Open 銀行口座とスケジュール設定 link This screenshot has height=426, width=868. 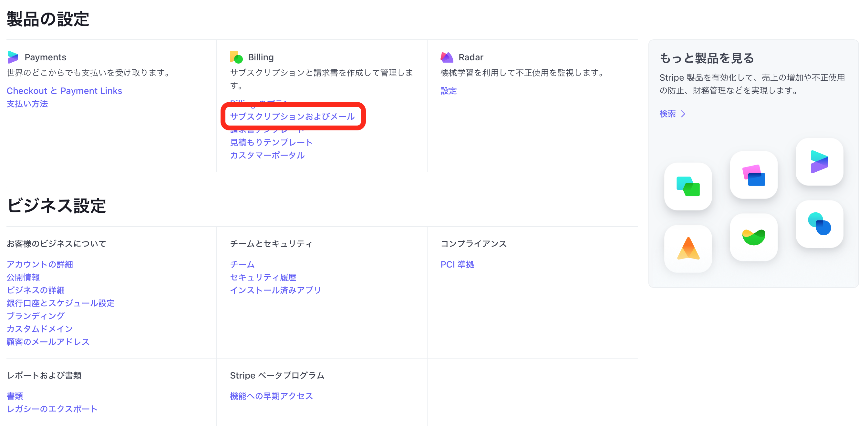pos(61,303)
